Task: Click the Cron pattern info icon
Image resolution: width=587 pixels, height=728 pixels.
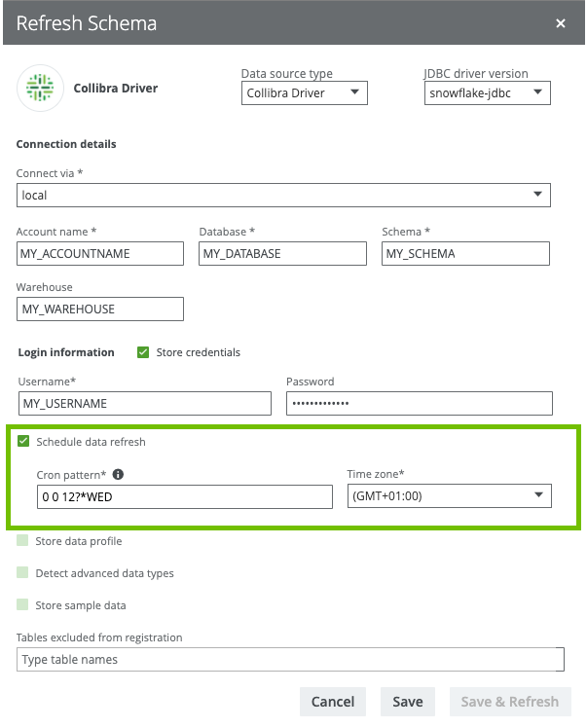Action: (119, 475)
